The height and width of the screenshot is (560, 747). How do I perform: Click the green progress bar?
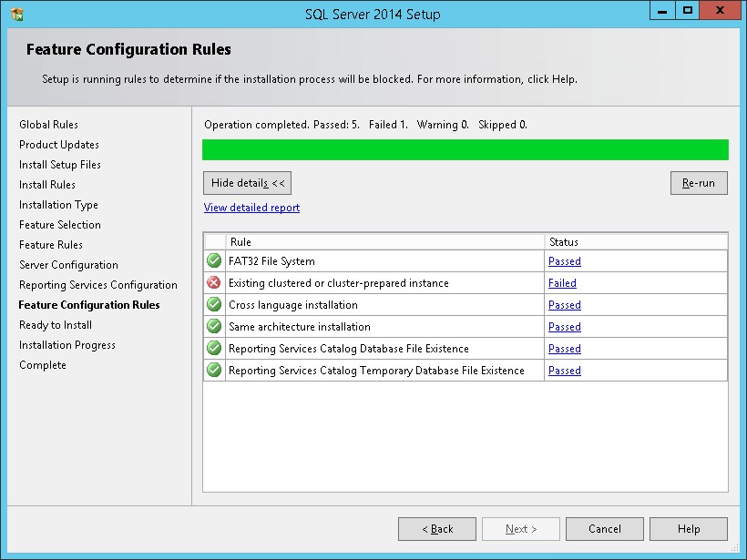point(466,149)
